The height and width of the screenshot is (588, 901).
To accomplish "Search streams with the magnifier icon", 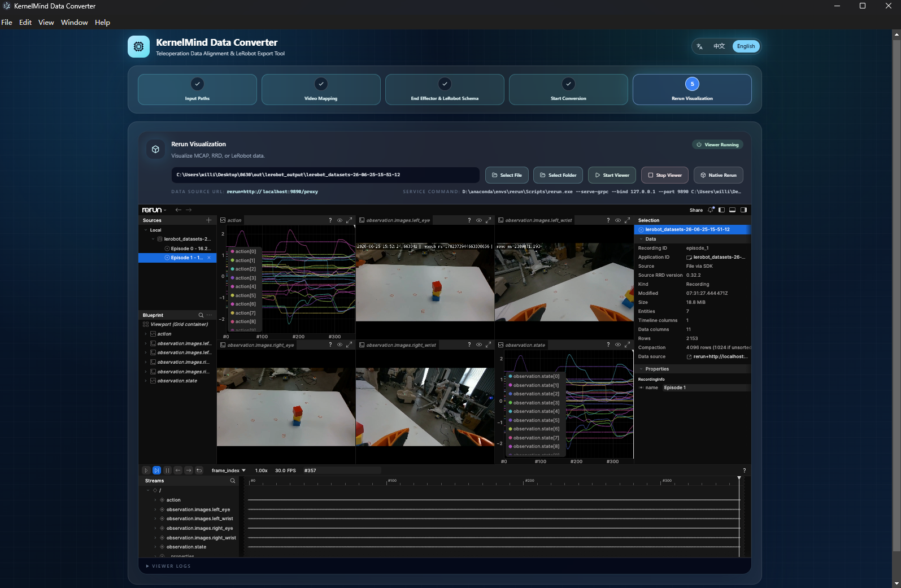I will [232, 481].
